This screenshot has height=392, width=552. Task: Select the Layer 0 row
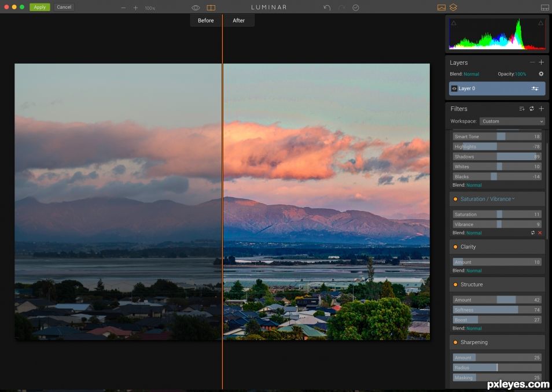click(497, 88)
